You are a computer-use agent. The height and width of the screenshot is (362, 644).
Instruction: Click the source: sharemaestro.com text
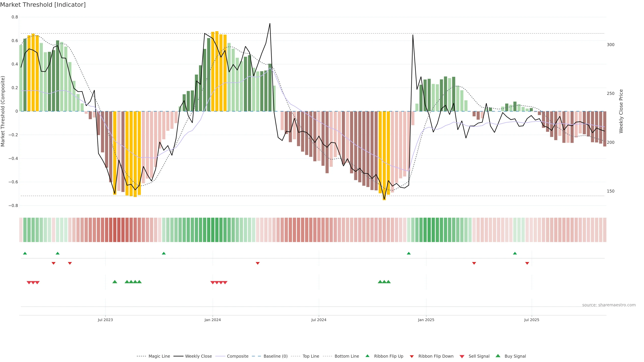[609, 305]
